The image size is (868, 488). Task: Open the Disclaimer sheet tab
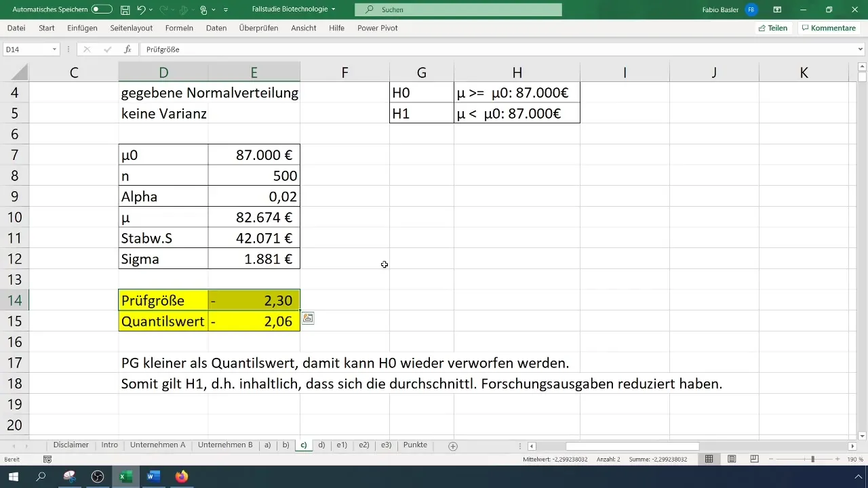[71, 445]
